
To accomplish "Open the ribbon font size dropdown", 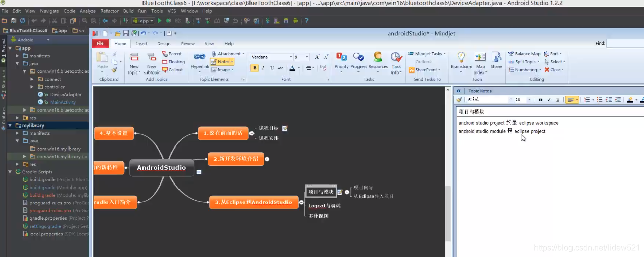I will pos(308,57).
